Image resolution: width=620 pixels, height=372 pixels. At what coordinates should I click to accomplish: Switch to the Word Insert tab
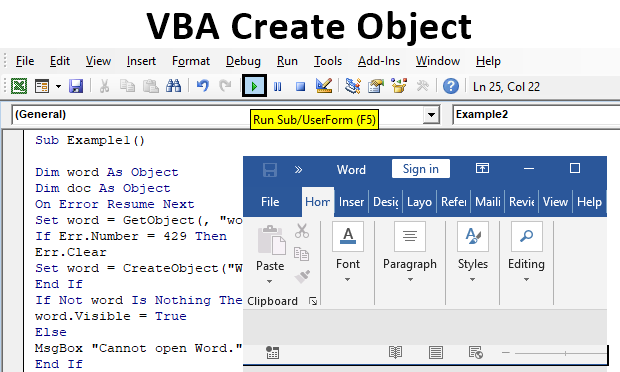(x=351, y=202)
